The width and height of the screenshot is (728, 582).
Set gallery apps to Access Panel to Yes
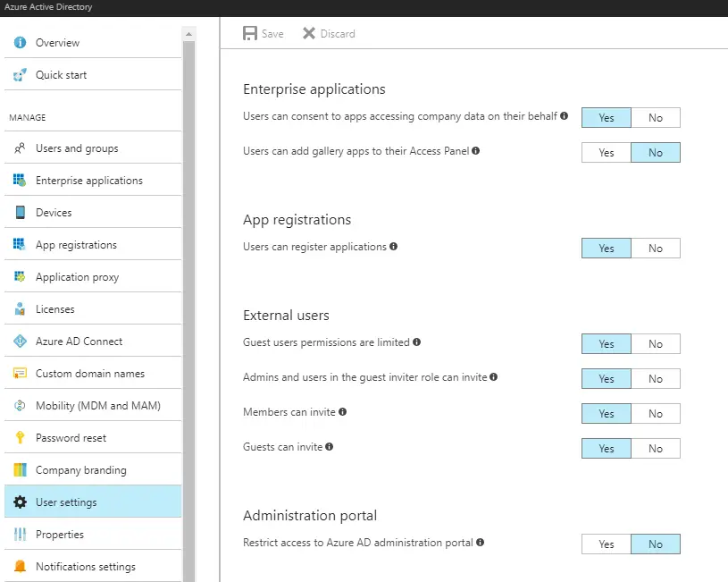click(607, 153)
